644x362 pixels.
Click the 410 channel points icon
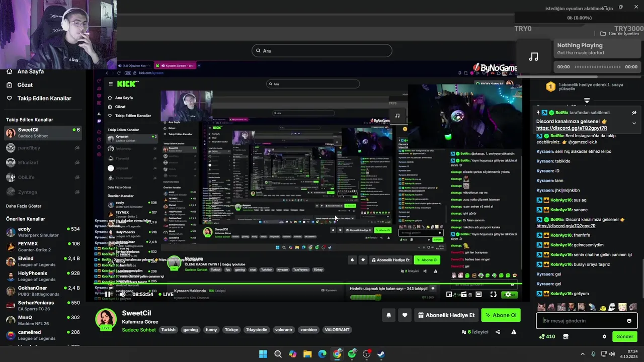542,336
